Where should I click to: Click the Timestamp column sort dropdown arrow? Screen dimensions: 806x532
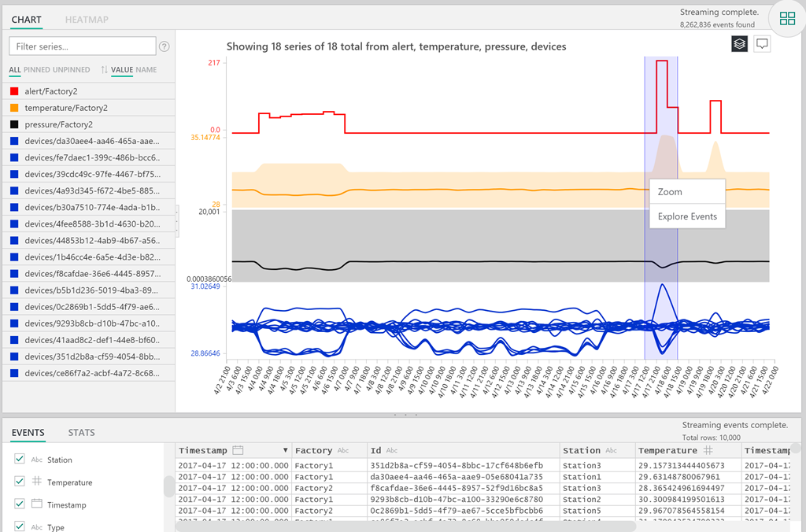click(x=285, y=450)
